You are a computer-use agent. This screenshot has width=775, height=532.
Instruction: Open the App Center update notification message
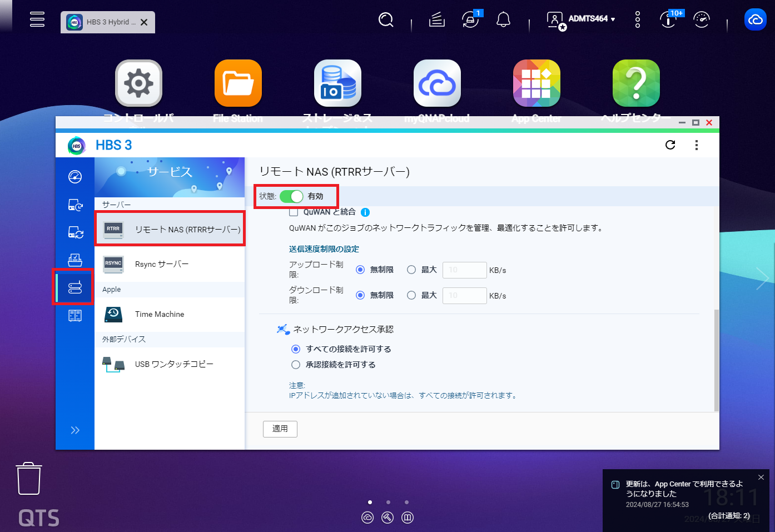[684, 489]
